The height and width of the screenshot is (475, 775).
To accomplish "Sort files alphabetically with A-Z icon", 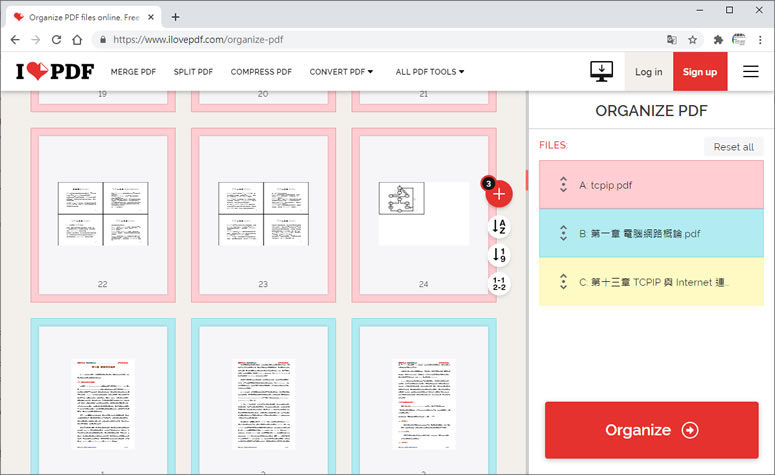I will [x=501, y=227].
